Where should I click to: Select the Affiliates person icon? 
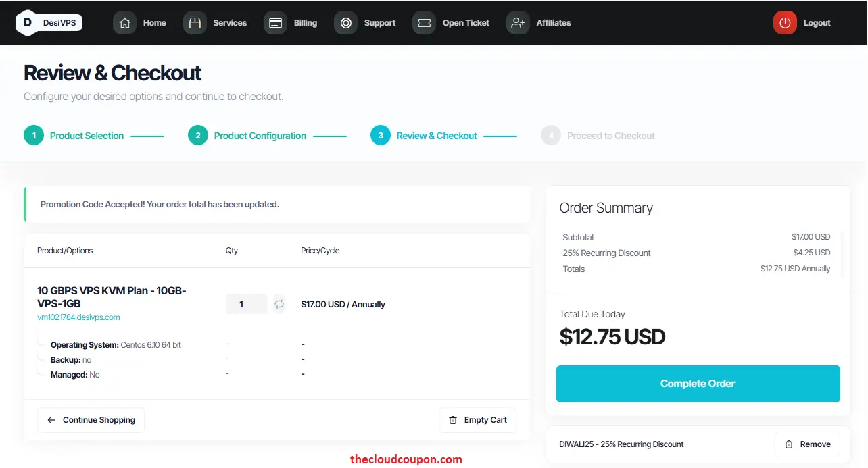518,22
